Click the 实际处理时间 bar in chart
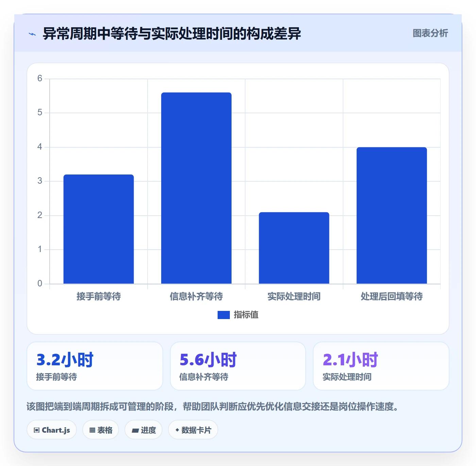476x466 pixels. click(x=294, y=248)
